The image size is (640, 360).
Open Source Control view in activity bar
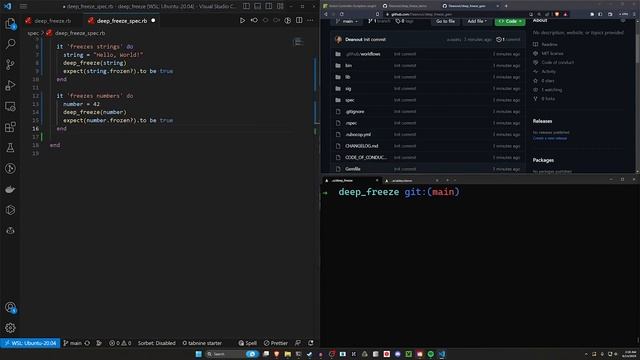coord(11,64)
